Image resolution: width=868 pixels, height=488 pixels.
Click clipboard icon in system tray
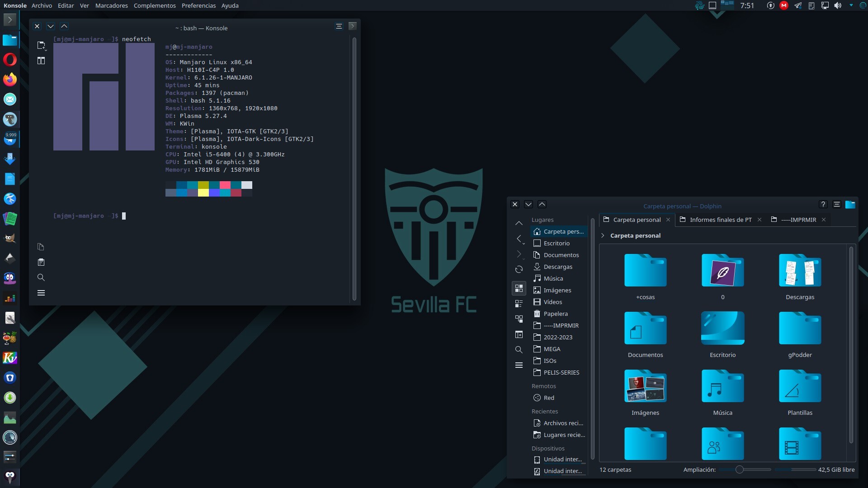tap(811, 5)
